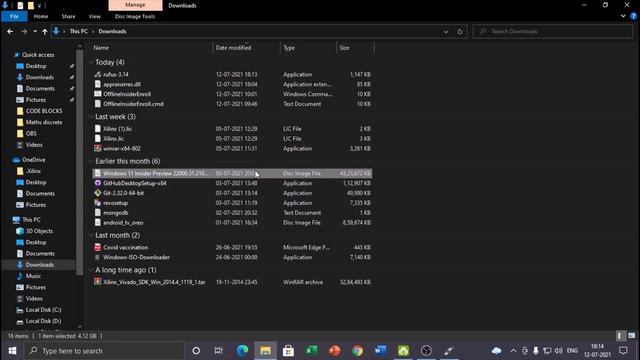Open Quick access in navigation pane
640x360 pixels.
[x=38, y=55]
